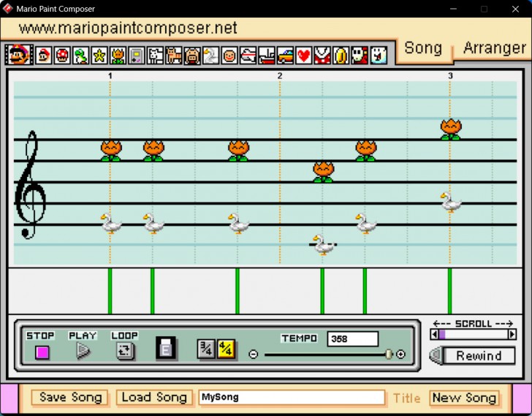The height and width of the screenshot is (416, 532).
Task: Select the orange Cat instrument icon
Action: point(173,56)
